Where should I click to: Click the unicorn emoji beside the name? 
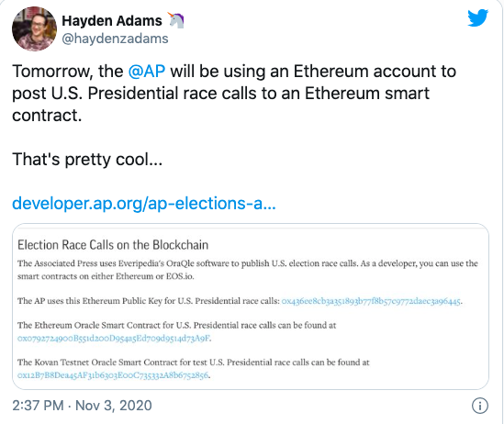(175, 20)
